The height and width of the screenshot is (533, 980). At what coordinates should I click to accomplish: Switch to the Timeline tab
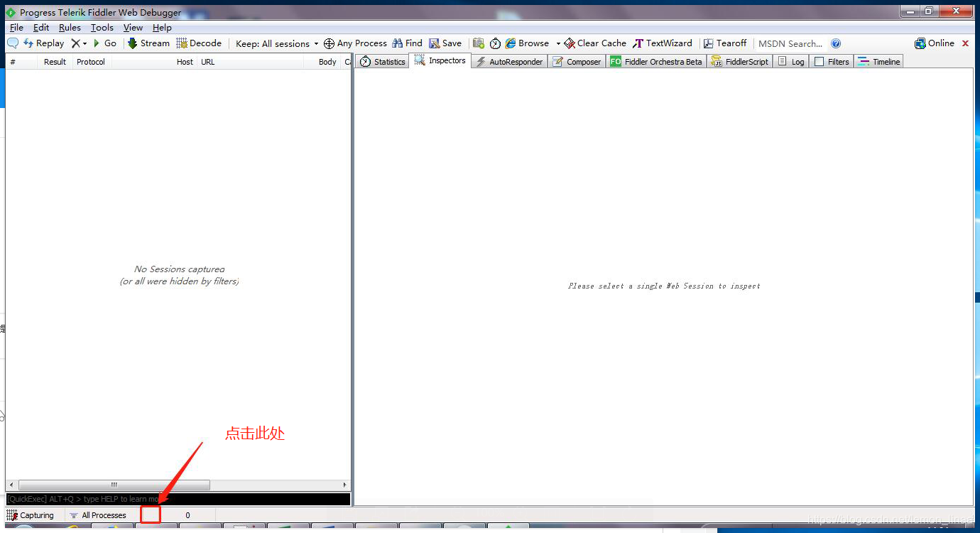[x=878, y=62]
